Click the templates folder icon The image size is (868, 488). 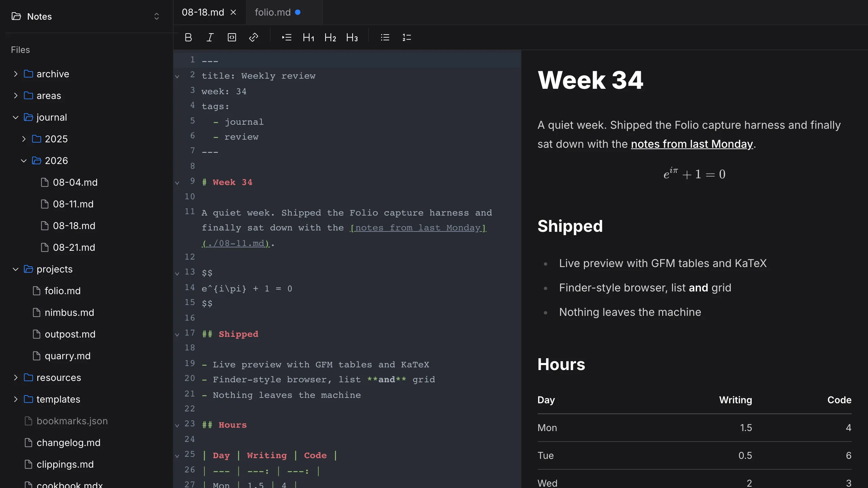pos(28,399)
